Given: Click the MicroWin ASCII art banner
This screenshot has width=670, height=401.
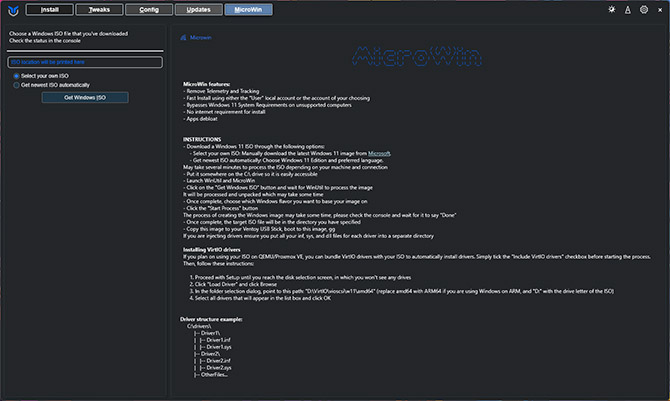Looking at the screenshot, I should [x=414, y=53].
